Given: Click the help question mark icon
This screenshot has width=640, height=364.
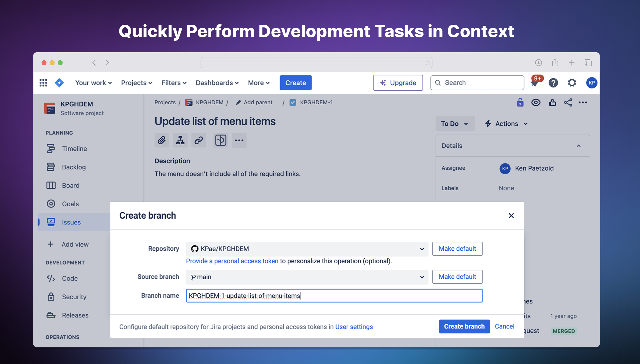Looking at the screenshot, I should tap(553, 83).
